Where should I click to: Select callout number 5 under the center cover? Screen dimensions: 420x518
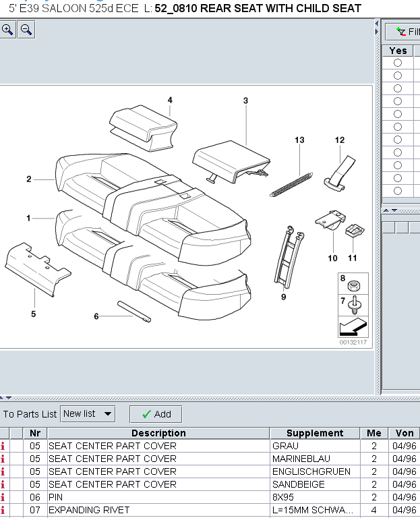pos(33,314)
